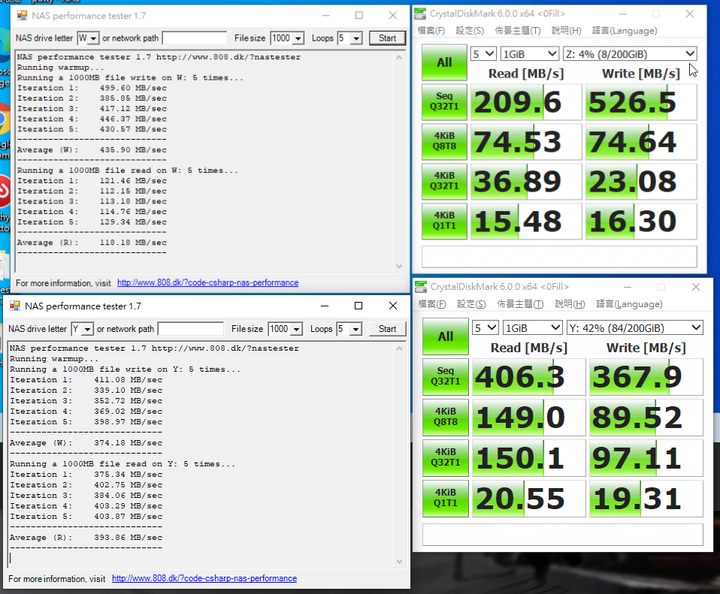Run Seq Q32T1 test in bottom CrystalDiskMark
The width and height of the screenshot is (720, 594).
tap(445, 376)
